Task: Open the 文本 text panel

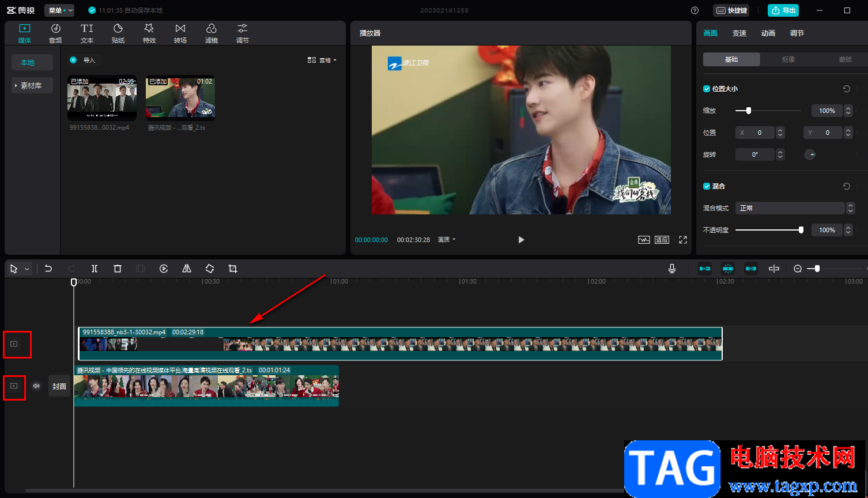Action: (x=86, y=33)
